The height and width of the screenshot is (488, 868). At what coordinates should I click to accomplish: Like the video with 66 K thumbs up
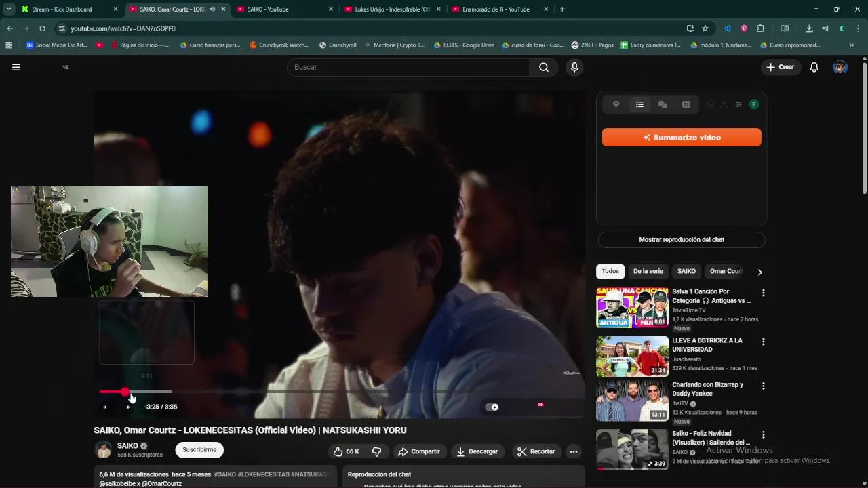click(x=346, y=451)
